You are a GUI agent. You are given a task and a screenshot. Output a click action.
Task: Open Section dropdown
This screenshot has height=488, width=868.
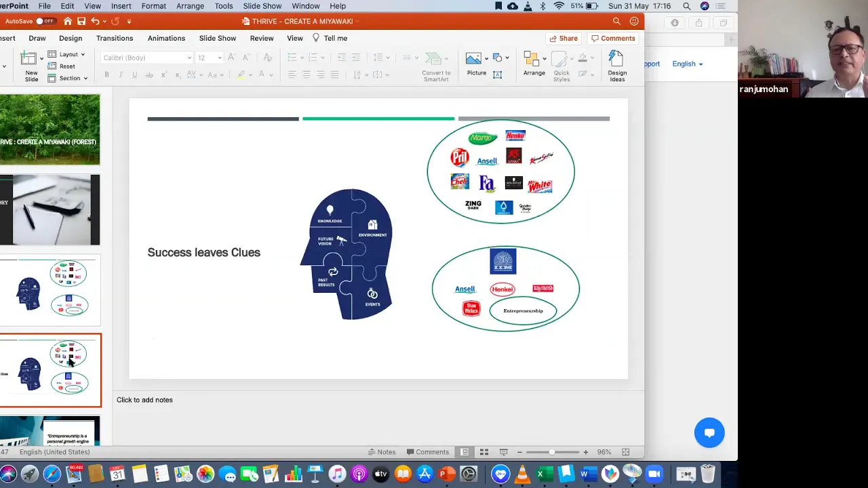point(68,79)
